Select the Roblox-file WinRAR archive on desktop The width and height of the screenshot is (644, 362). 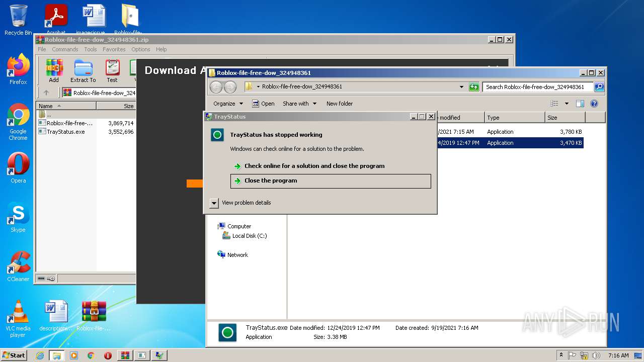[x=94, y=316]
